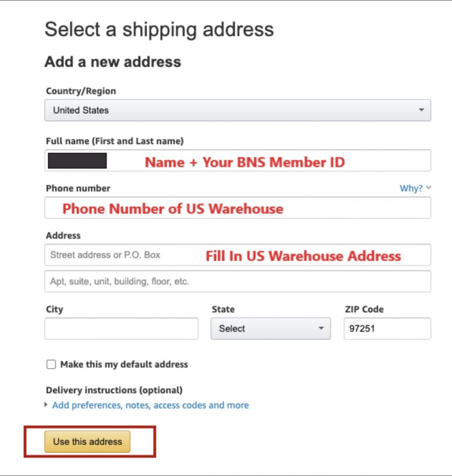Click the Full name input field
Screen dimensions: 452x476
[x=237, y=160]
